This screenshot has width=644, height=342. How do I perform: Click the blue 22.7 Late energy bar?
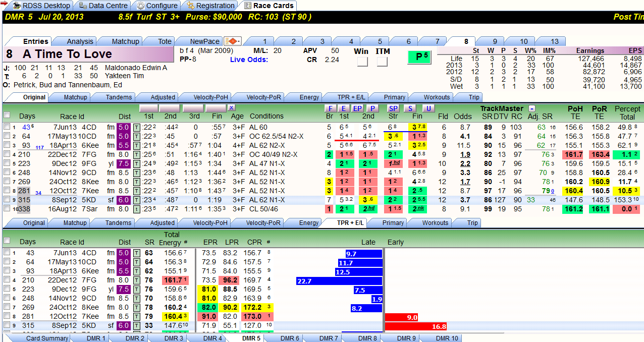coord(339,281)
